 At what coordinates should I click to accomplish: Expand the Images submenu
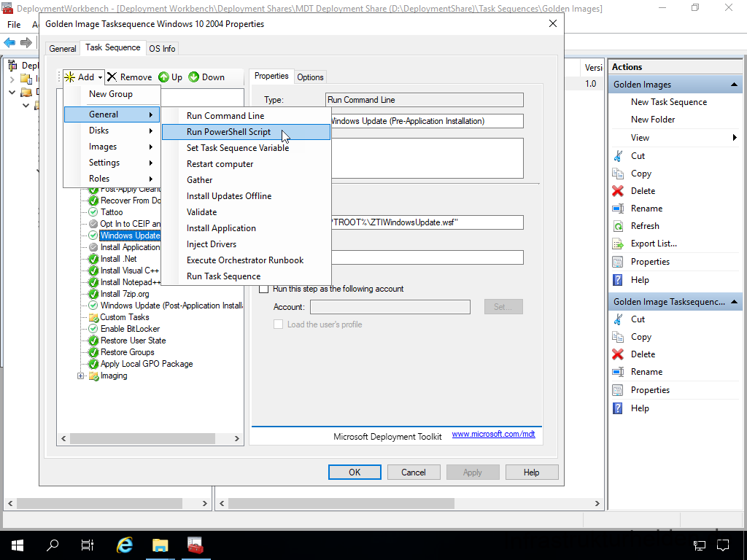point(112,147)
